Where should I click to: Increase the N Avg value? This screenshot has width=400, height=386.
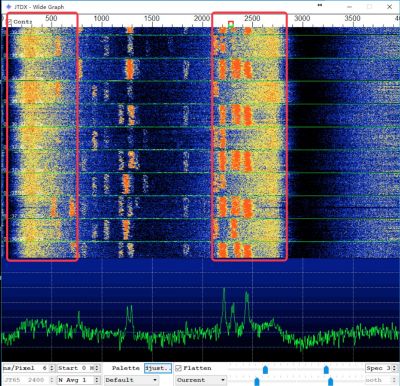[97, 378]
